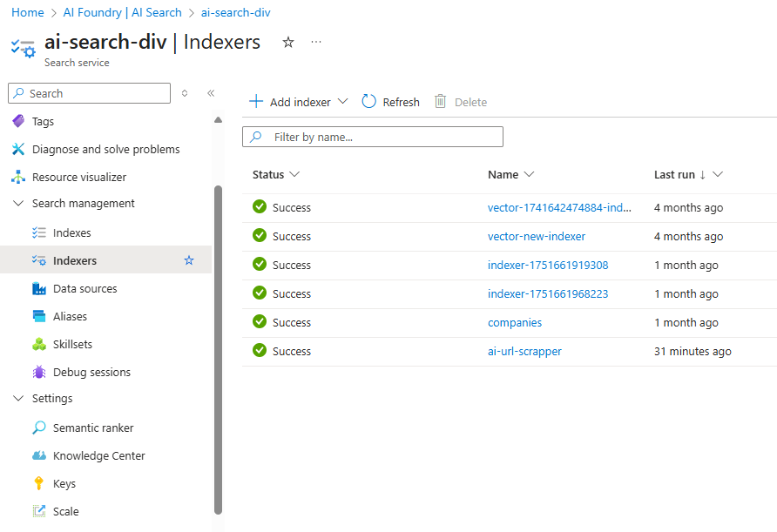Favorite the page with the star icon
The image size is (777, 532).
(288, 43)
